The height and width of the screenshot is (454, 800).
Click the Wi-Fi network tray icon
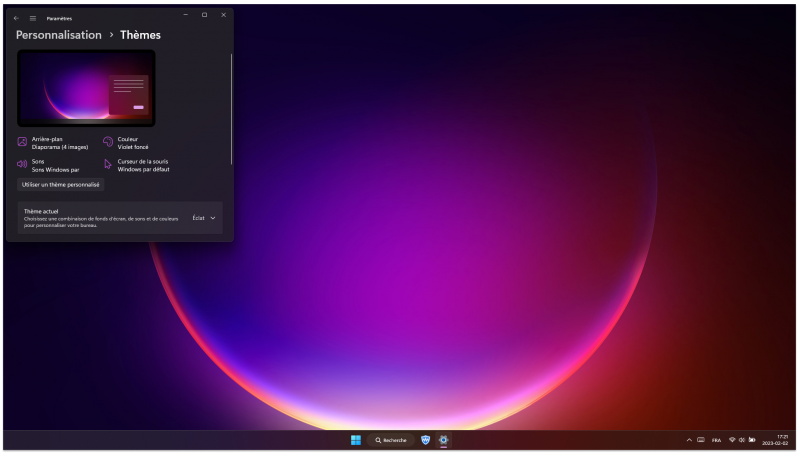(731, 440)
